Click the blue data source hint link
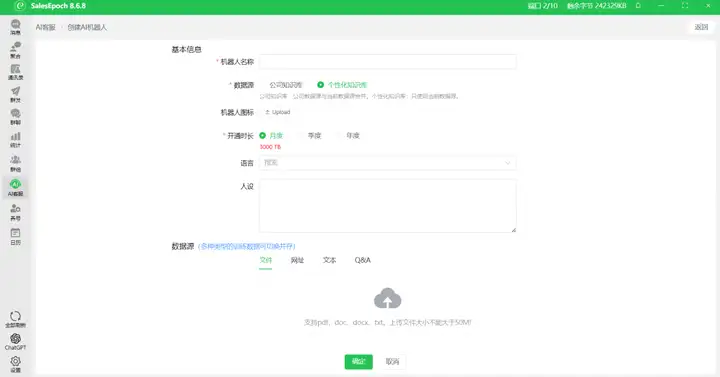The height and width of the screenshot is (377, 720). click(x=247, y=247)
